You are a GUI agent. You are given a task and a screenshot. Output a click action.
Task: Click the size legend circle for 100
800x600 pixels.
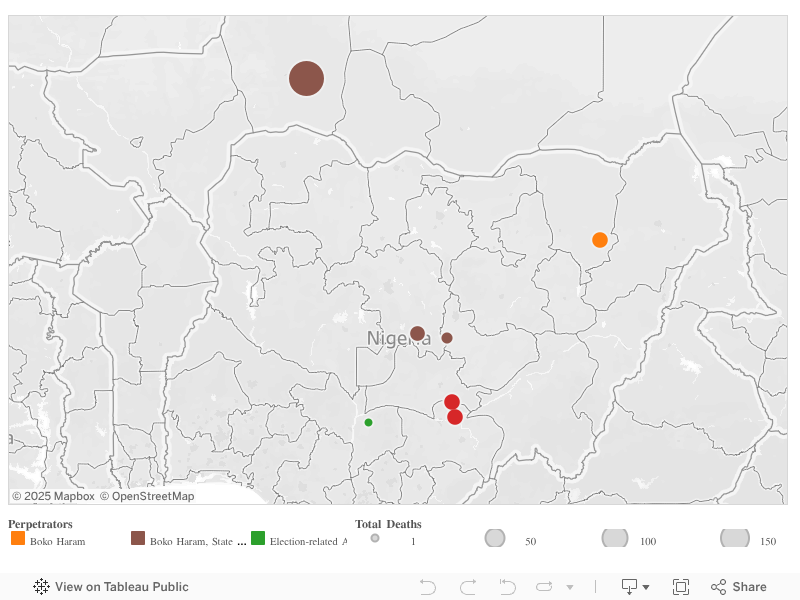(615, 538)
